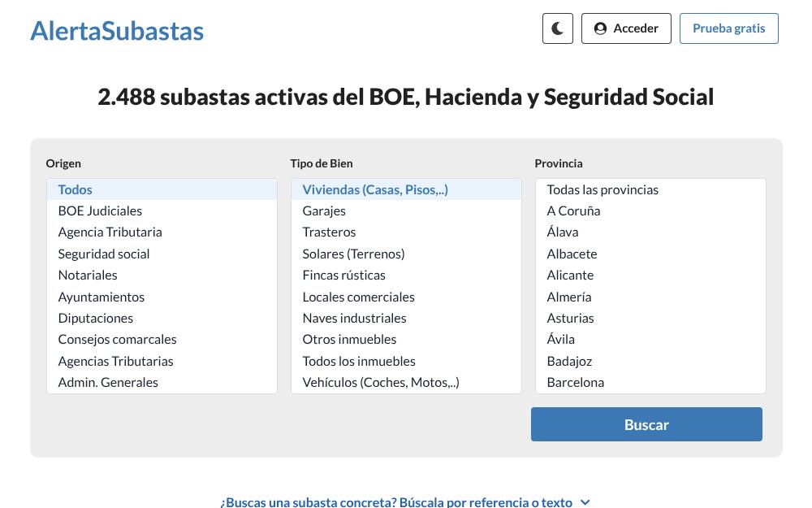Pick Ávila province

click(650, 340)
